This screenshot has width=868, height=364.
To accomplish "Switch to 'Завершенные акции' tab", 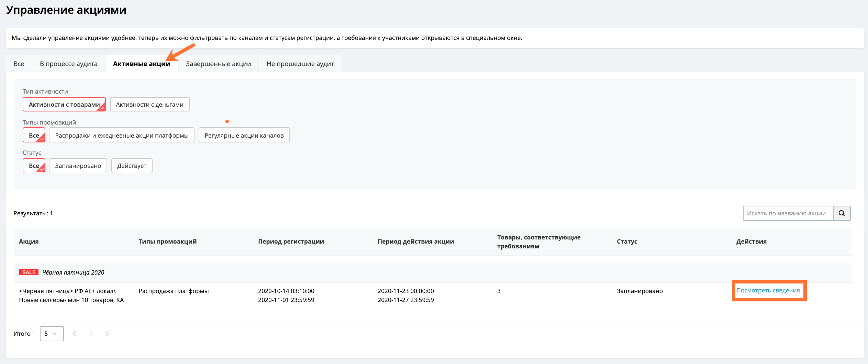I will tap(218, 64).
